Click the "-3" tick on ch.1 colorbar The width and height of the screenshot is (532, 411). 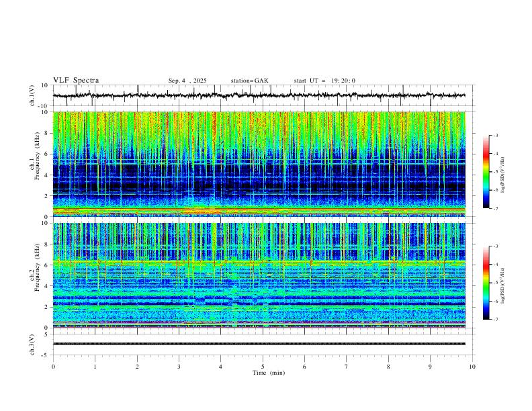[495, 135]
